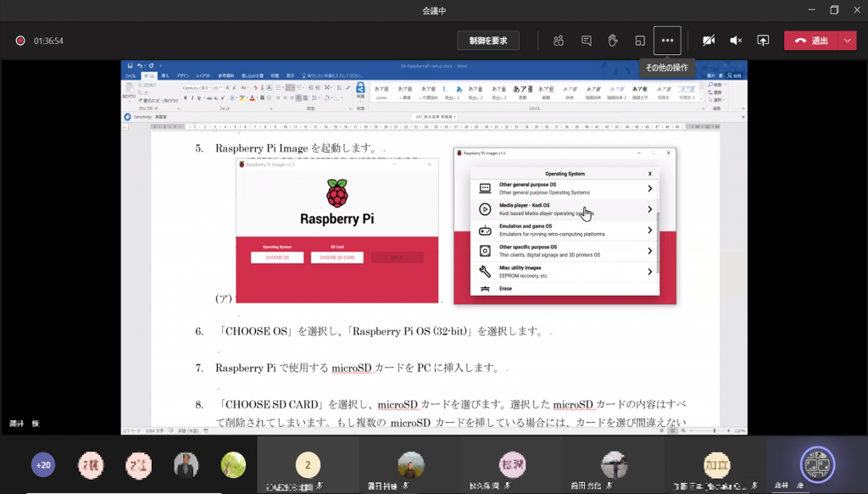Click the numbered list icon
The height and width of the screenshot is (494, 868).
coord(290,88)
